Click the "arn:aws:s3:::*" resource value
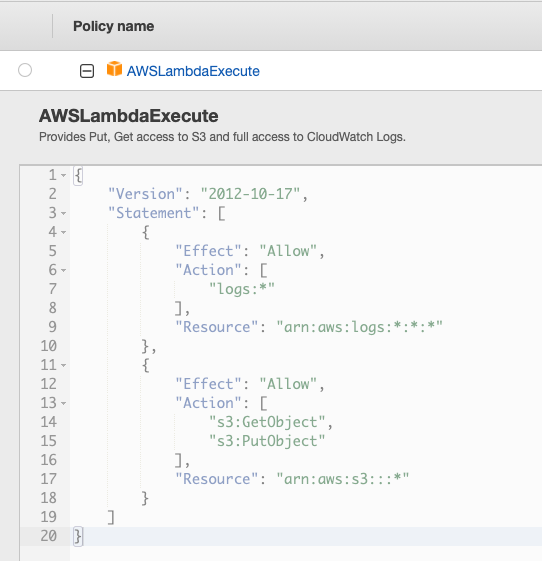Screen dimensions: 542x561 (343, 479)
